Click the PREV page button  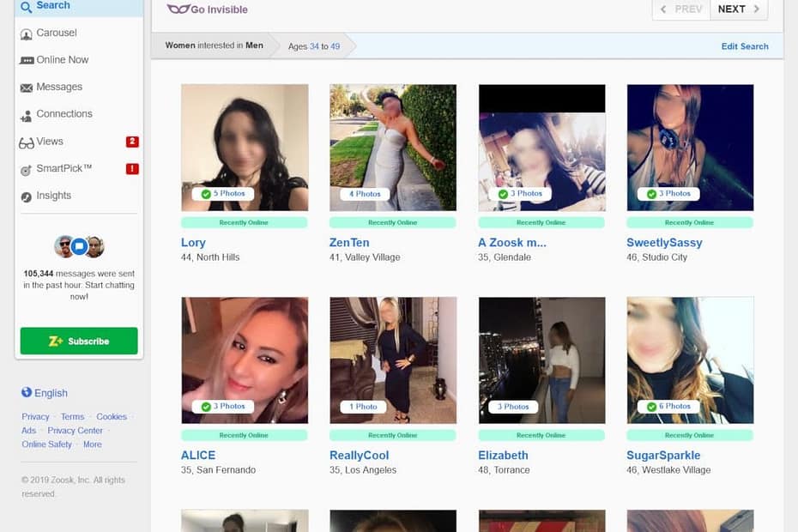pyautogui.click(x=680, y=9)
